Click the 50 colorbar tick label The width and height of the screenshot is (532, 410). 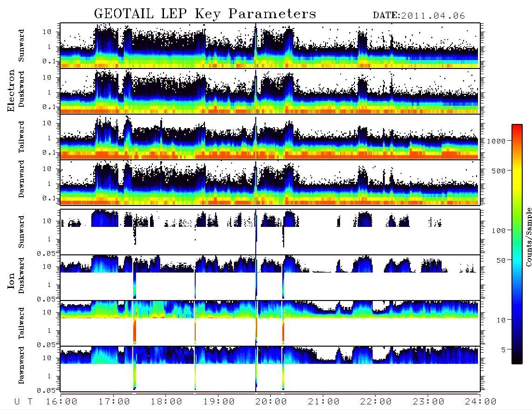click(x=501, y=260)
